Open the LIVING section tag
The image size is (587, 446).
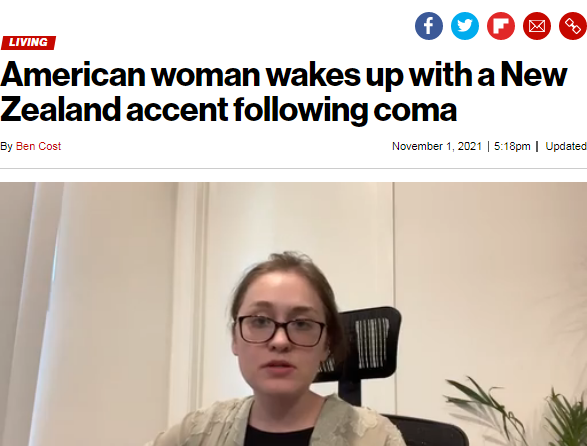(28, 42)
